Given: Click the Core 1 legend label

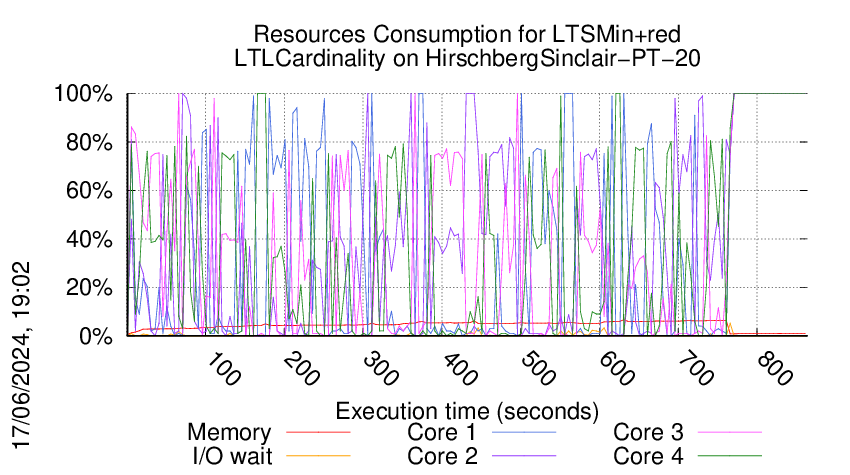Looking at the screenshot, I should [x=441, y=433].
